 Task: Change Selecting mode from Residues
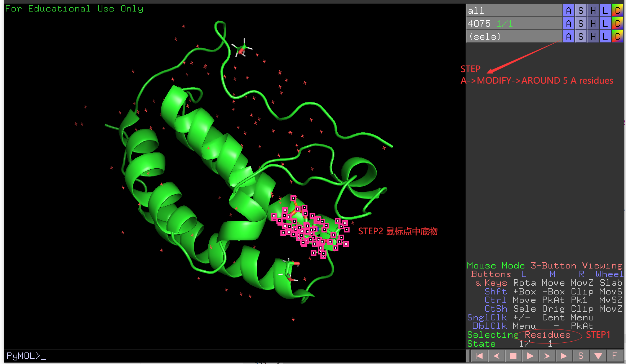547,335
